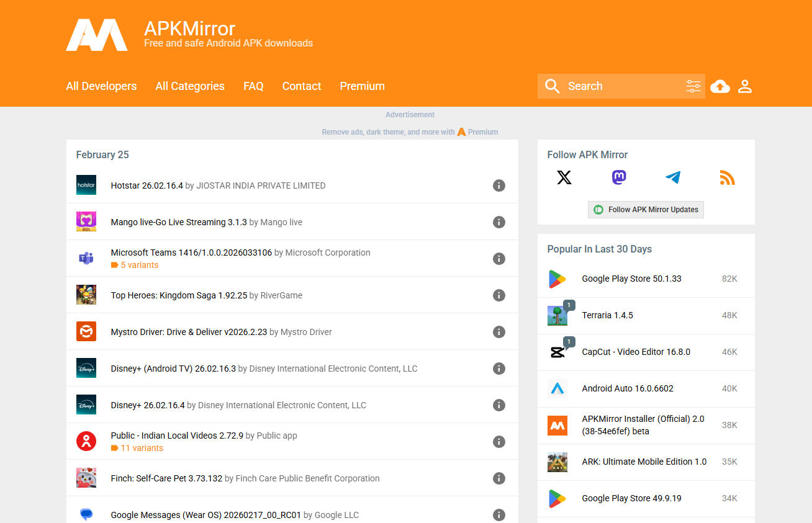Open the RSS feed icon
The width and height of the screenshot is (812, 523).
(727, 178)
